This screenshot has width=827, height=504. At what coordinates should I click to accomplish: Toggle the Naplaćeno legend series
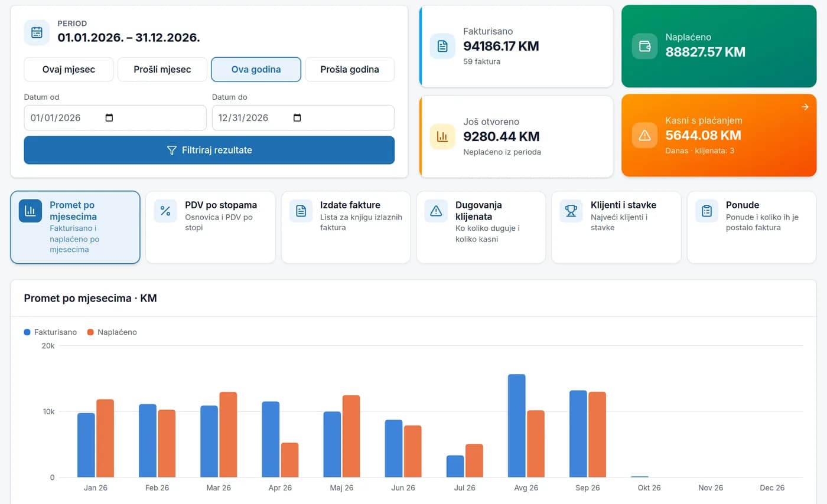click(x=112, y=332)
